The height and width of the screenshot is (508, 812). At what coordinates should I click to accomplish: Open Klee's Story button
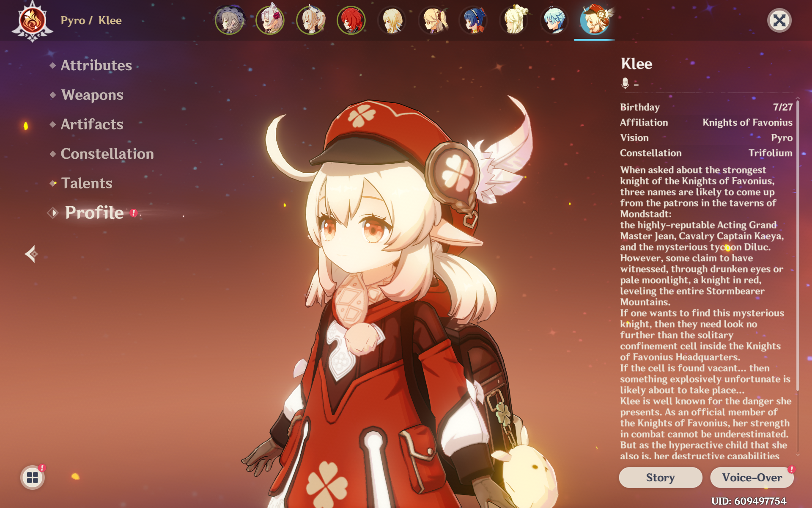[660, 478]
